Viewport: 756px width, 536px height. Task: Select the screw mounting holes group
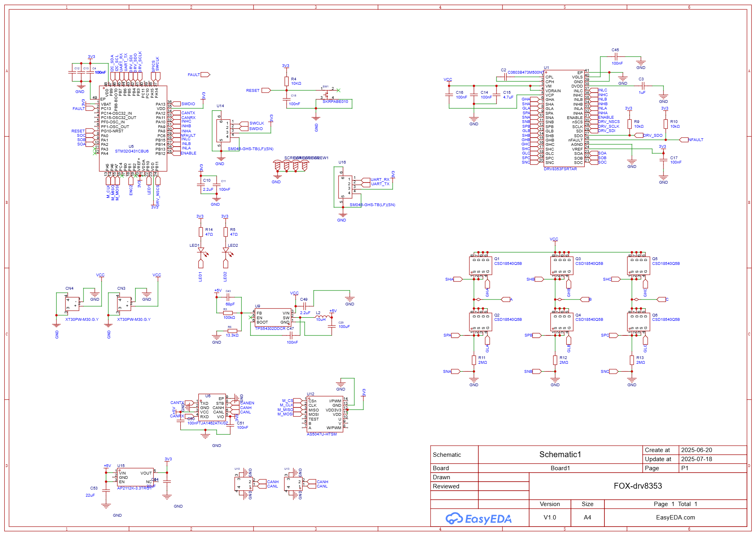point(291,166)
